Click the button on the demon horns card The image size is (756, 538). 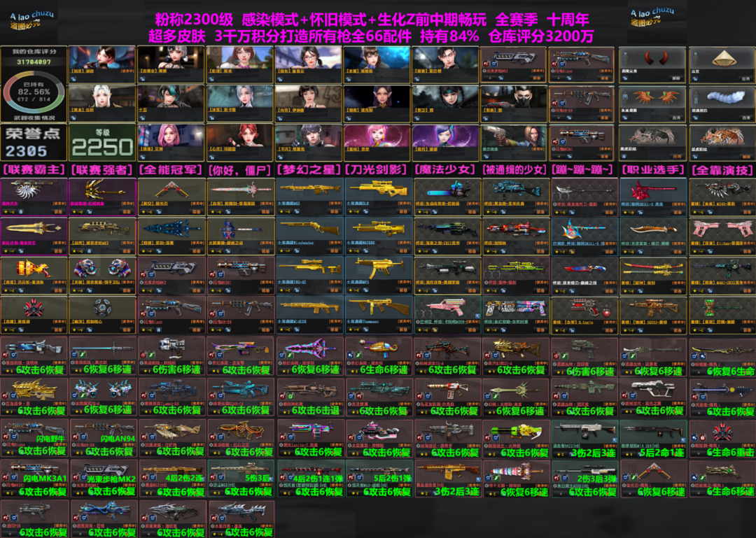pyautogui.click(x=676, y=78)
